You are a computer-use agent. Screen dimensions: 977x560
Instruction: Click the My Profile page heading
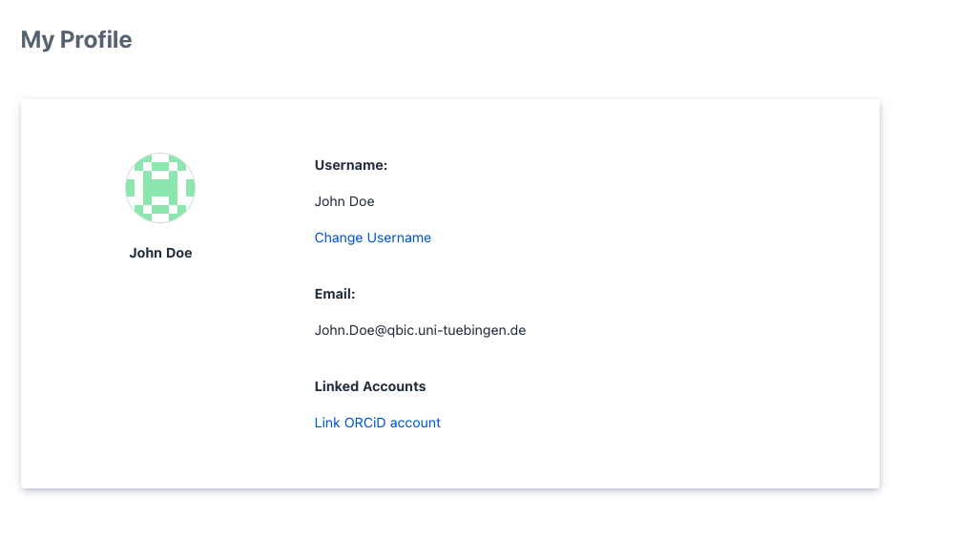click(76, 40)
